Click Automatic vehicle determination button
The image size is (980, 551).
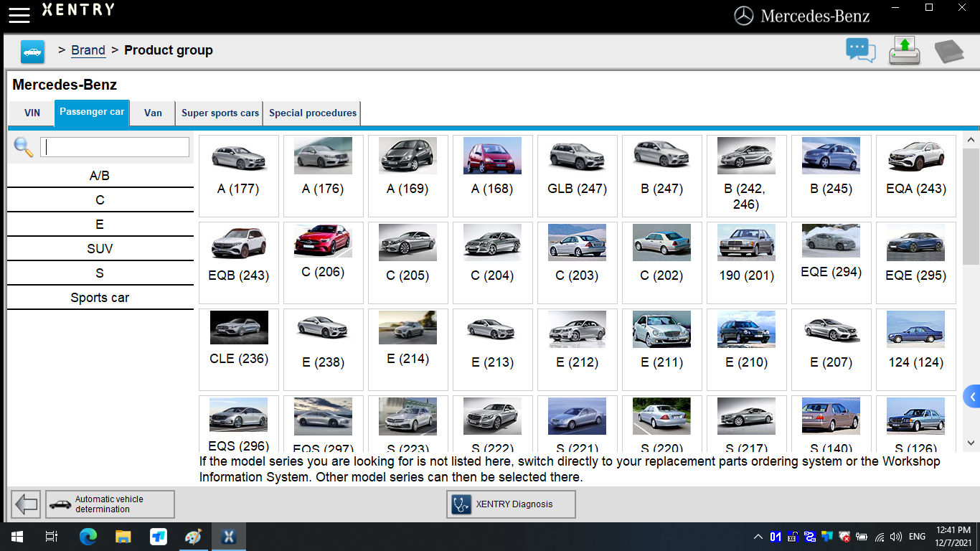tap(110, 504)
